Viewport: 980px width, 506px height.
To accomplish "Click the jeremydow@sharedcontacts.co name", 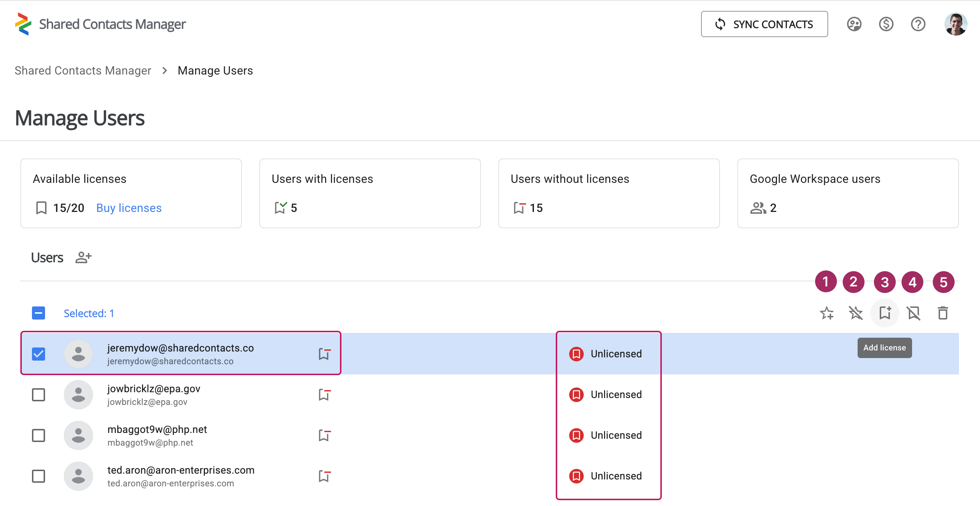I will click(x=180, y=348).
